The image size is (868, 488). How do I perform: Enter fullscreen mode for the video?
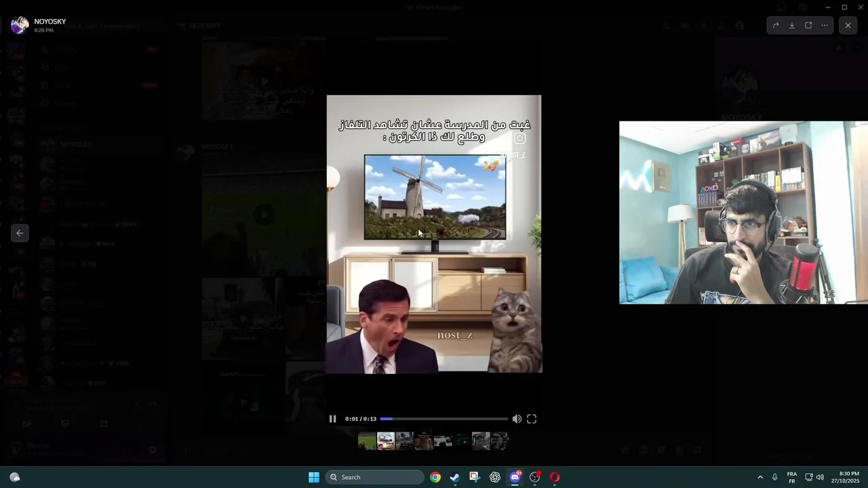point(532,419)
